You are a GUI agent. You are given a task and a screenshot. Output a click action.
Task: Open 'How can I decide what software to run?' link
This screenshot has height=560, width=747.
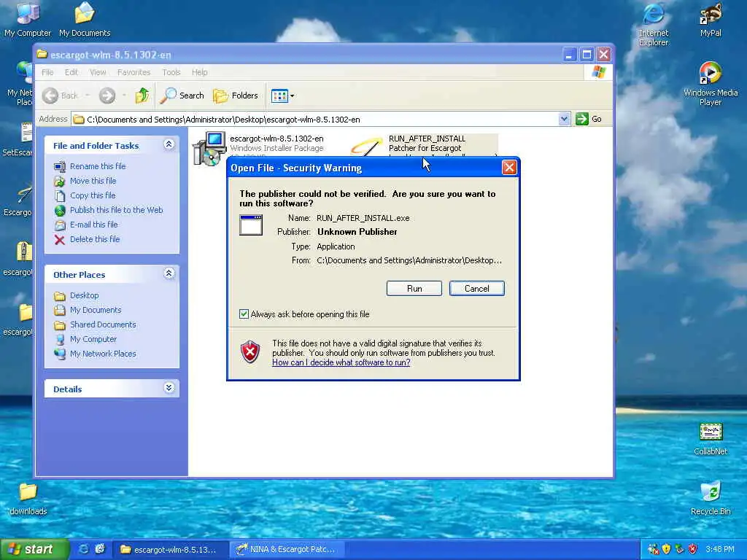tap(341, 362)
